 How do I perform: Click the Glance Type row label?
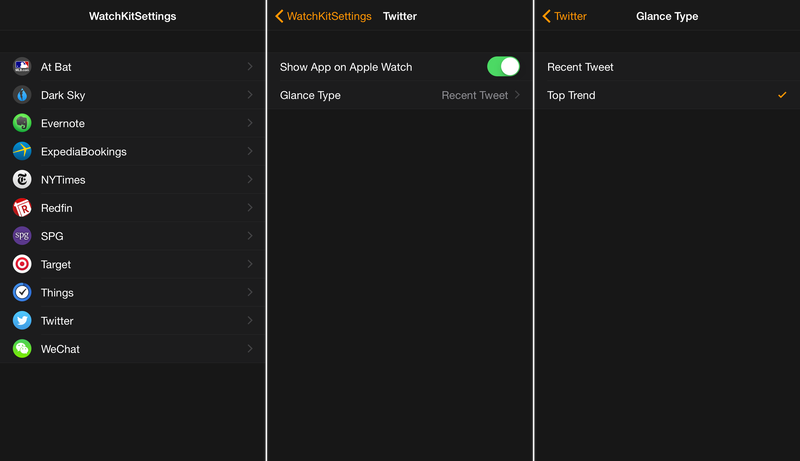click(310, 95)
